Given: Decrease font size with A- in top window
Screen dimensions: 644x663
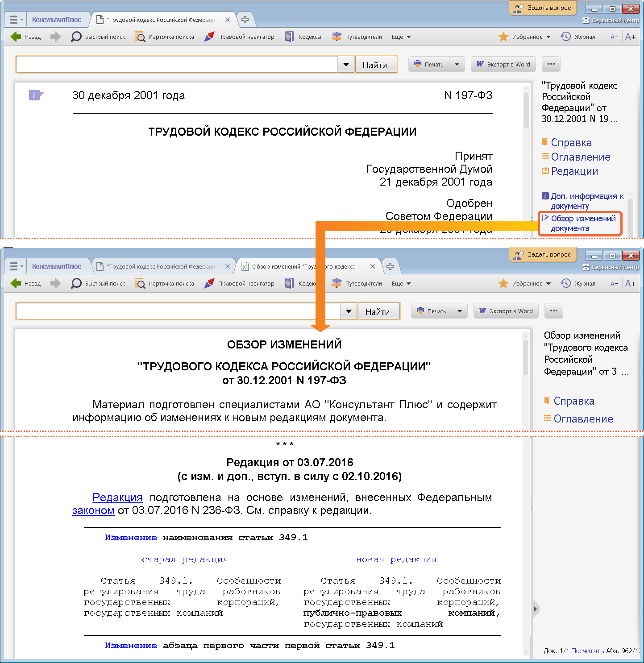Looking at the screenshot, I should pyautogui.click(x=614, y=37).
